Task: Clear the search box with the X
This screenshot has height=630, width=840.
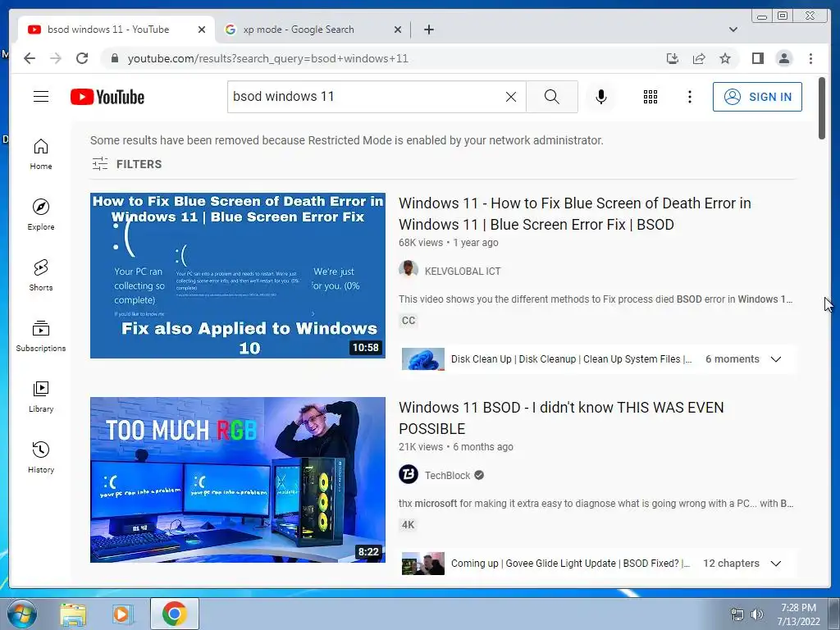Action: (511, 97)
